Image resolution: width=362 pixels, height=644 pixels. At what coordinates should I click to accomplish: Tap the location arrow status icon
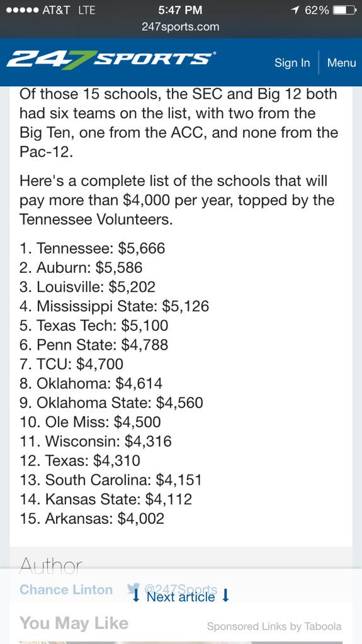click(295, 10)
